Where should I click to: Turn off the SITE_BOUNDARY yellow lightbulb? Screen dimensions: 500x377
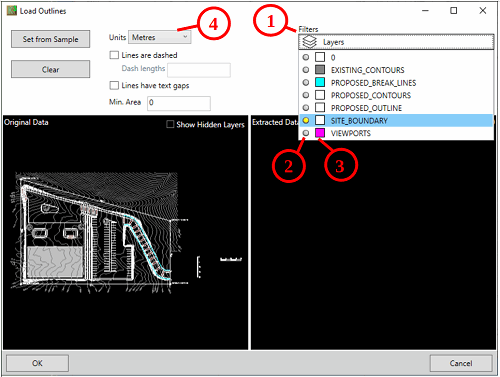pos(306,120)
